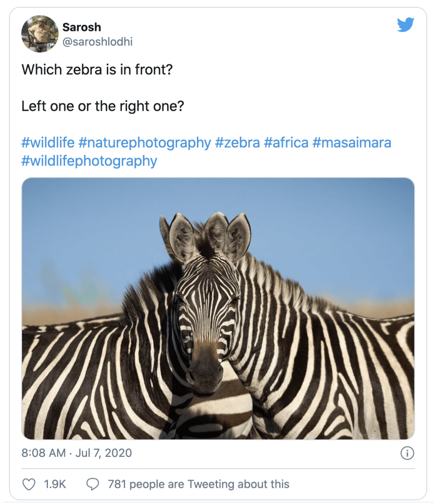Screen dimensions: 434x504
Task: Click the Jul 7, 2020 date
Action: coord(103,453)
